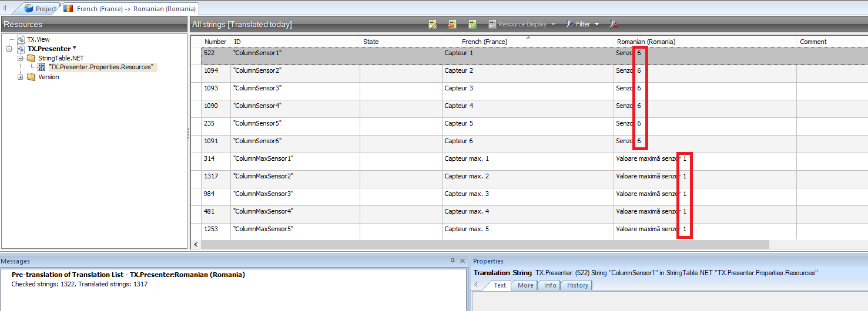Open the Info properties tab

549,285
